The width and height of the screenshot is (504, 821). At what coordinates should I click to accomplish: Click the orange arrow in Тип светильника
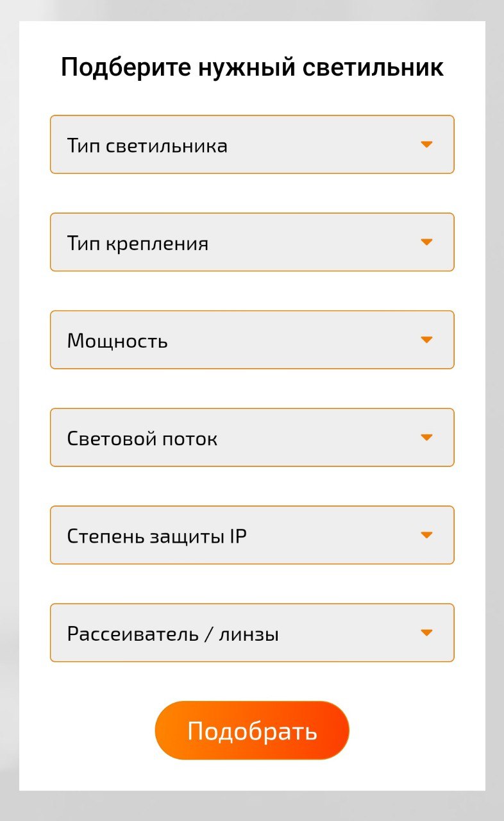[426, 144]
